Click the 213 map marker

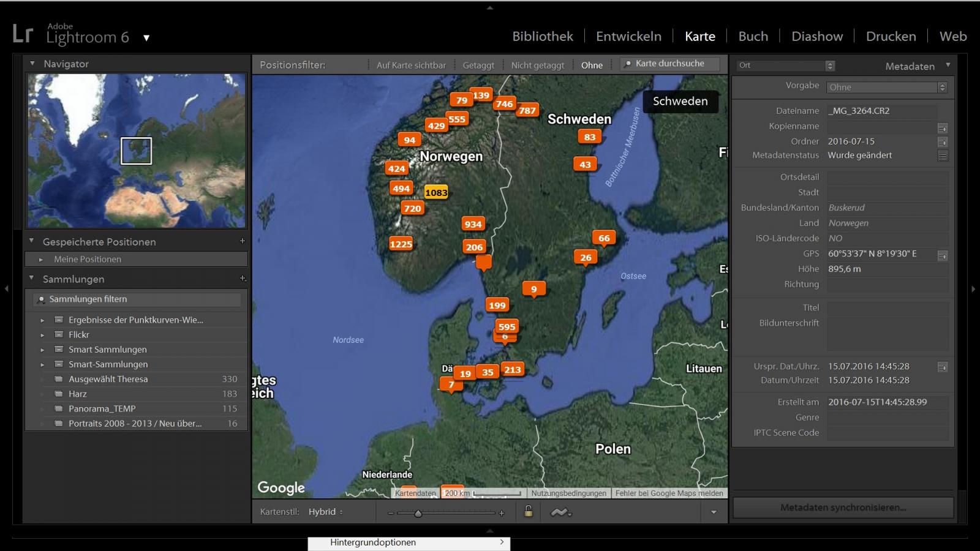[512, 369]
